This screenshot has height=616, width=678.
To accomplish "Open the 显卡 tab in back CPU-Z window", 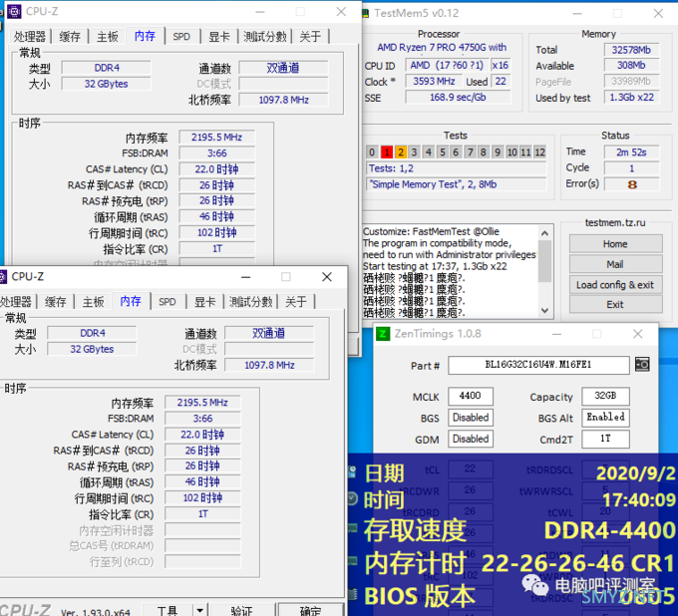I will tap(219, 36).
